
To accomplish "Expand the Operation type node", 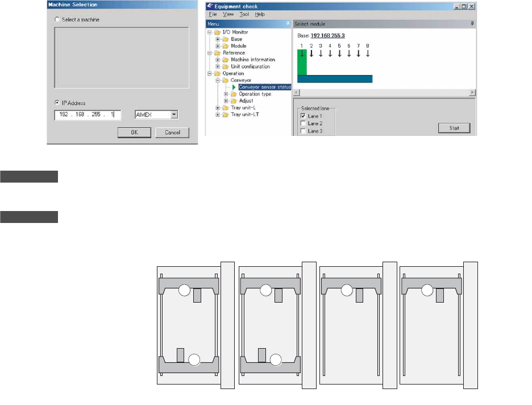I will pyautogui.click(x=226, y=94).
